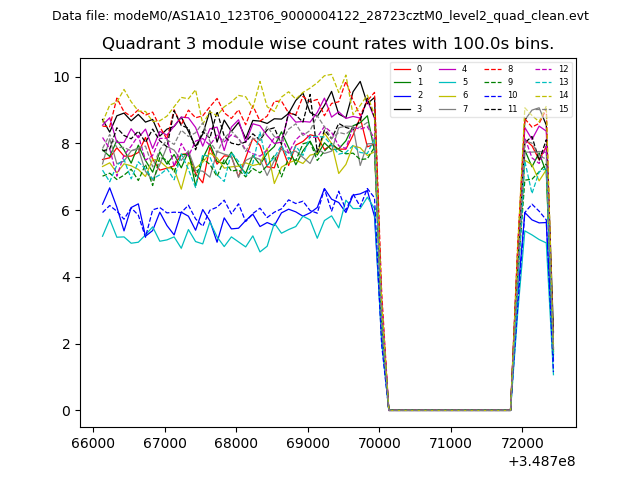Click the red solid line swatch for module 0
Viewport: 640px width, 480px height.
(403, 69)
